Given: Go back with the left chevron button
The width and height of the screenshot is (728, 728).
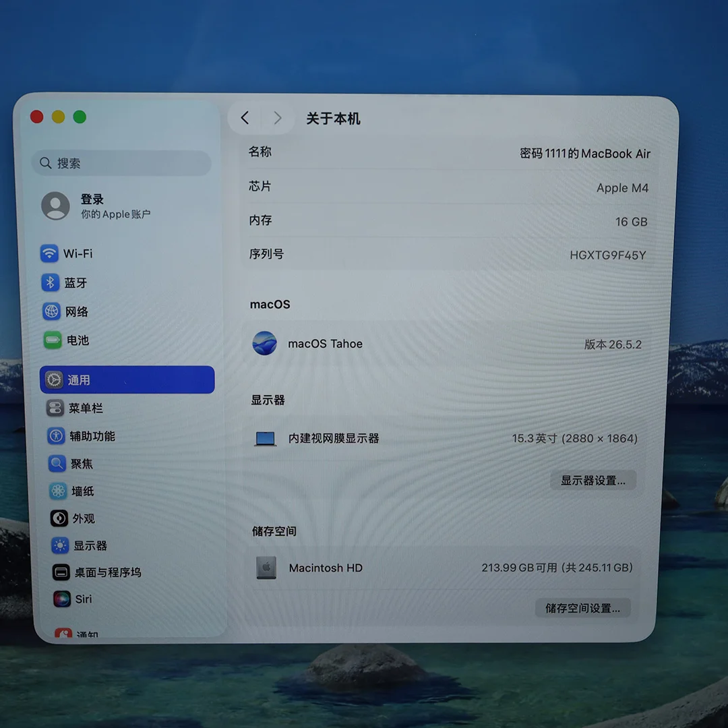Looking at the screenshot, I should coord(245,118).
